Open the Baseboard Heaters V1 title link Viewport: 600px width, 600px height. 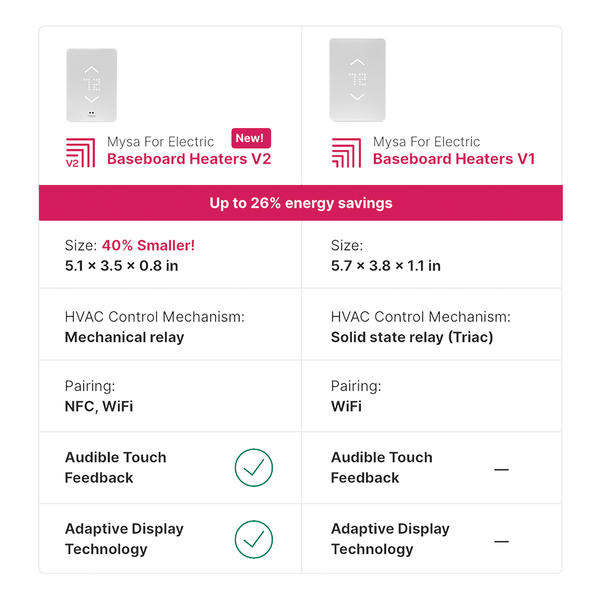coord(454,159)
